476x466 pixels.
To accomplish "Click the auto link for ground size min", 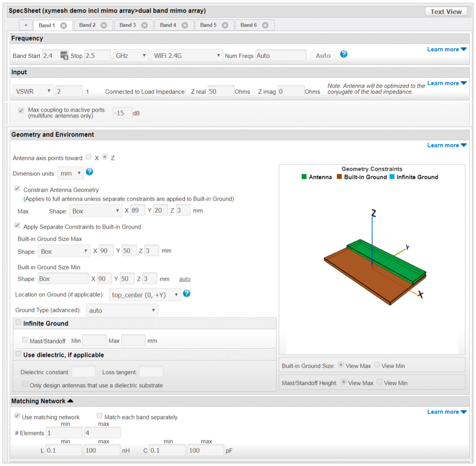I will (184, 279).
